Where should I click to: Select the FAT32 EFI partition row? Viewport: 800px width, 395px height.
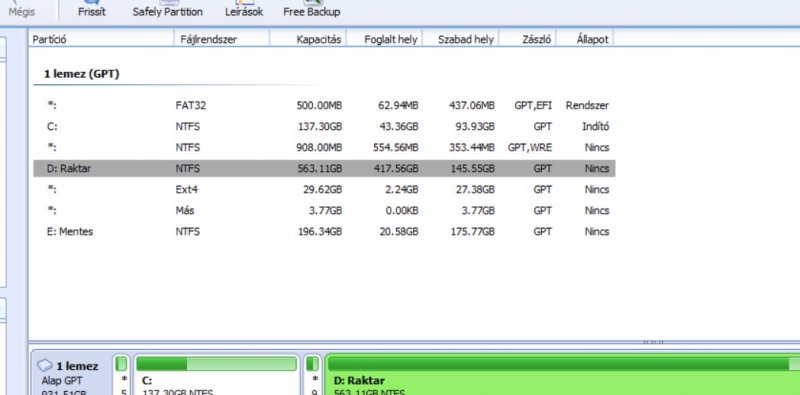click(x=324, y=106)
